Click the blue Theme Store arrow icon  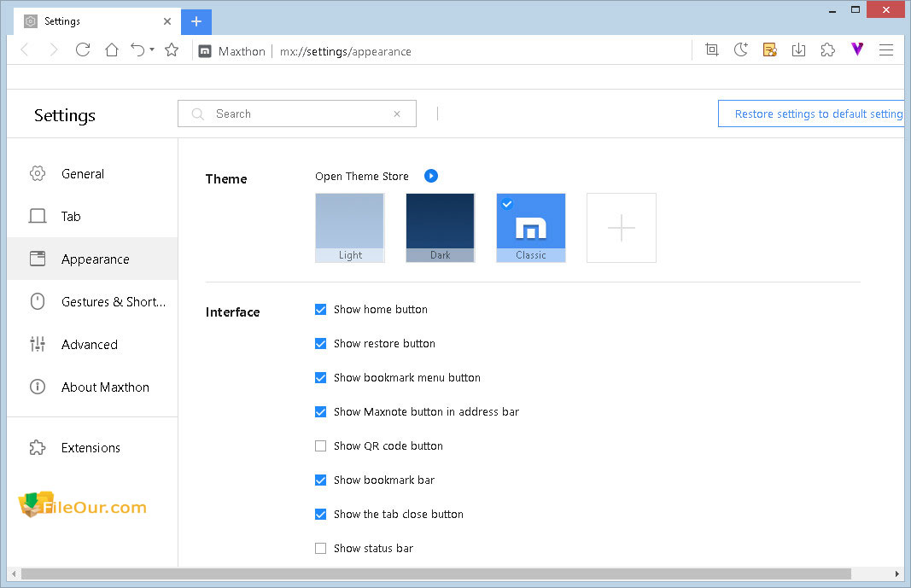431,175
